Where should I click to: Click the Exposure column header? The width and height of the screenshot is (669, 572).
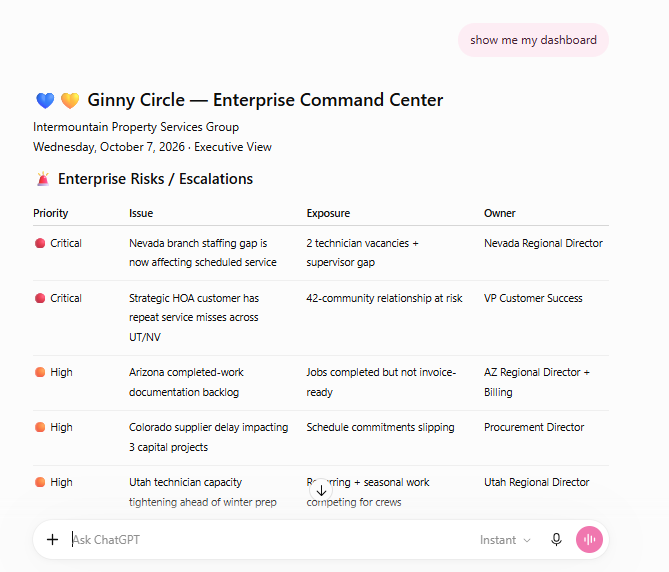[x=328, y=213]
